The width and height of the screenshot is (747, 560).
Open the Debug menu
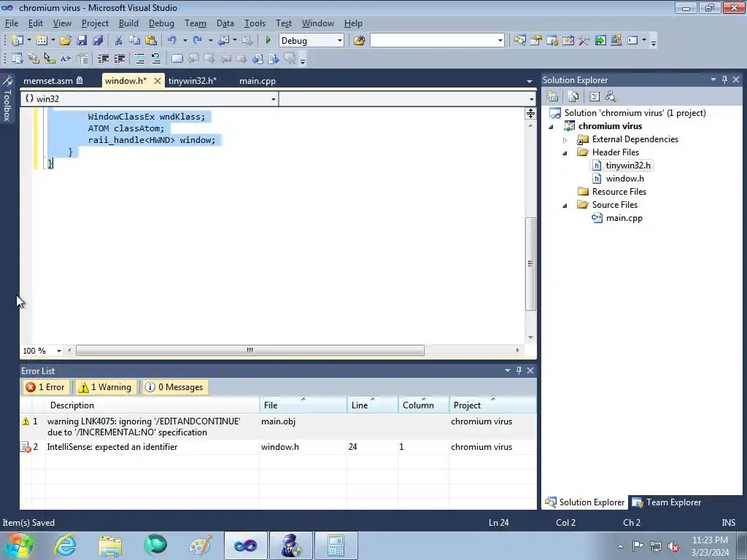(161, 23)
